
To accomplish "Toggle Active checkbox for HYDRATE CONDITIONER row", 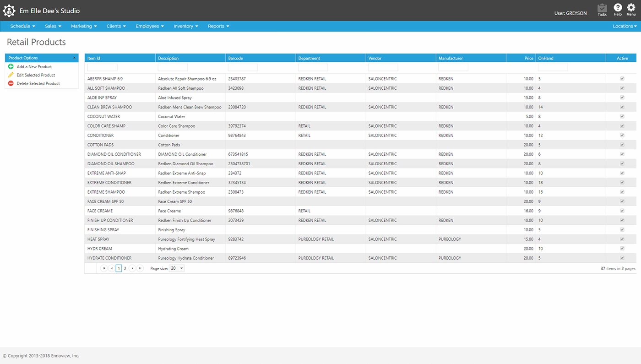I will point(622,258).
